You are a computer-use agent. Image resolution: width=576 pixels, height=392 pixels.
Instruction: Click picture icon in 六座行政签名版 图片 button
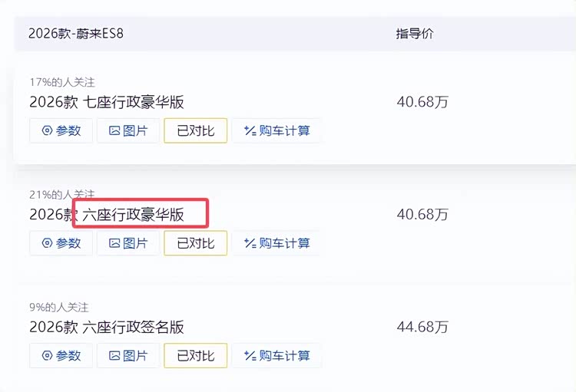114,356
